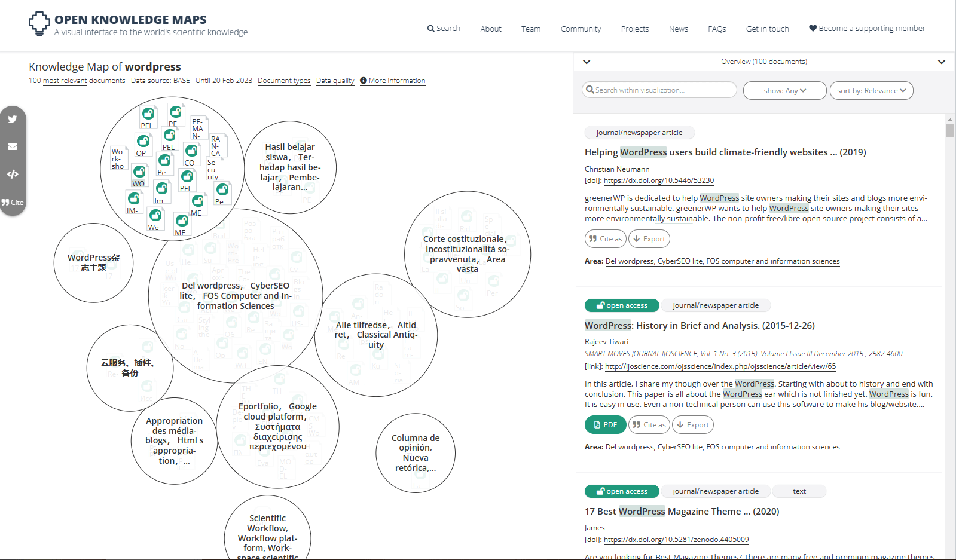Go to the Community page

pos(581,29)
